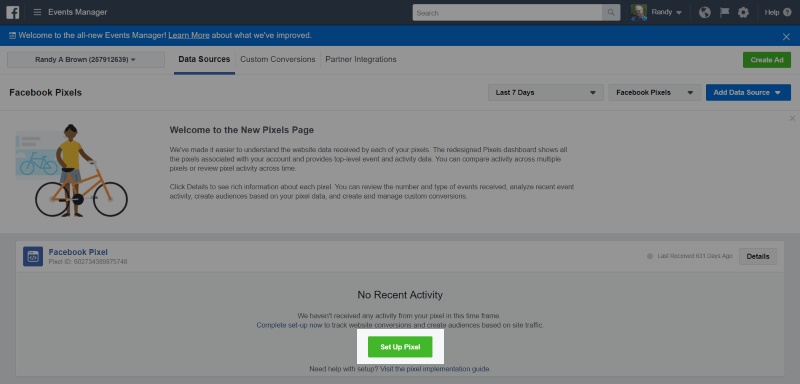This screenshot has width=800, height=384.
Task: Follow the Complete set-up now link
Action: point(289,325)
